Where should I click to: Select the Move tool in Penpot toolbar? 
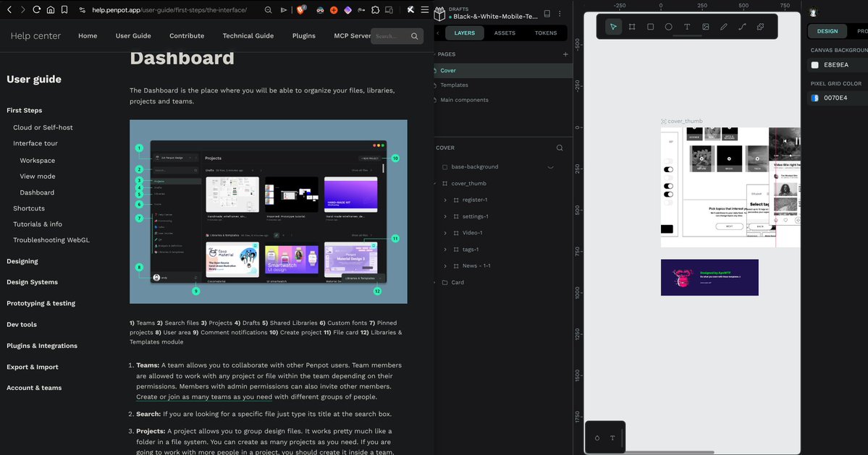click(613, 27)
